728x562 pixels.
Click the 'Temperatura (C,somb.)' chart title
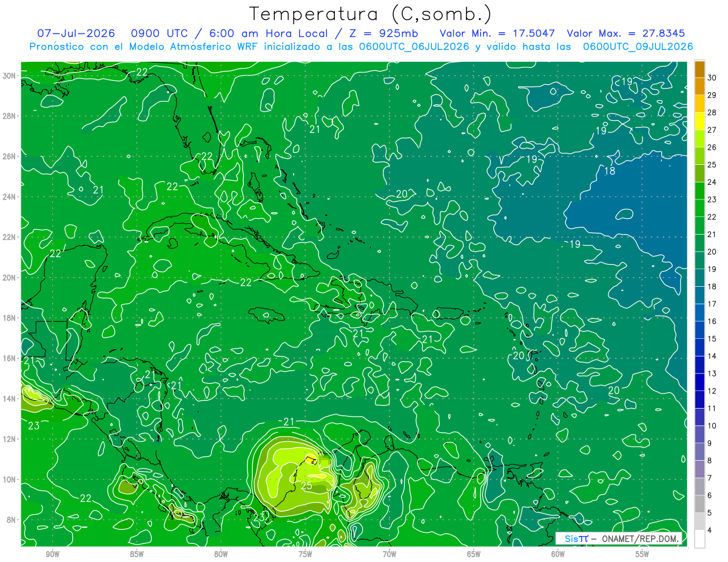pyautogui.click(x=371, y=14)
